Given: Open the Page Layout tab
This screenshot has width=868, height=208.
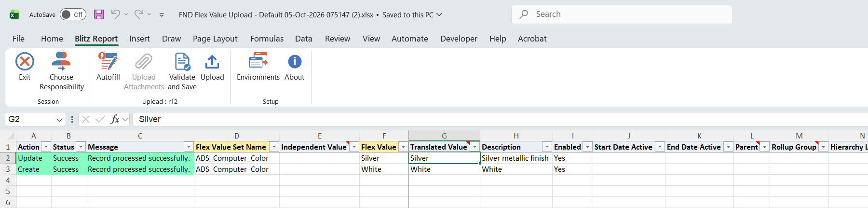Looking at the screenshot, I should (x=215, y=39).
